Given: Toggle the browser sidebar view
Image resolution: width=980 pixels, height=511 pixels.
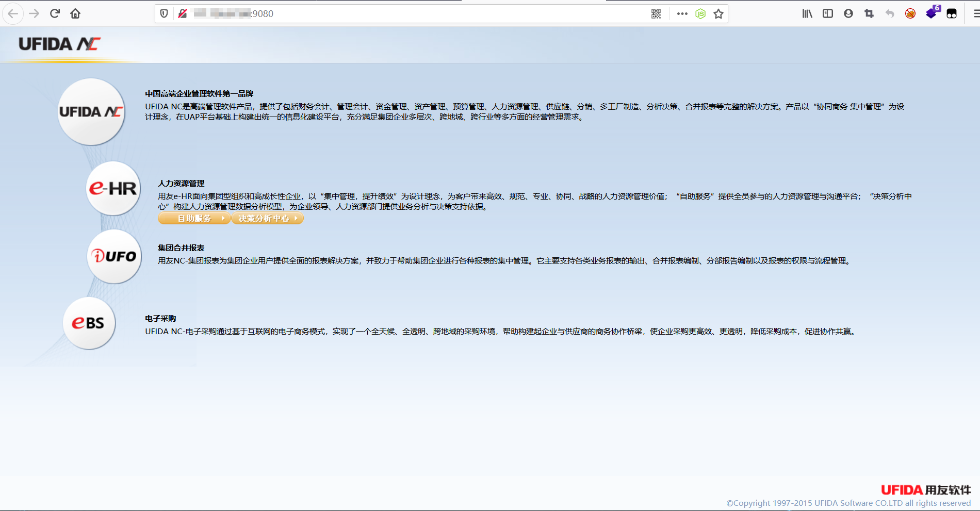Looking at the screenshot, I should [828, 14].
